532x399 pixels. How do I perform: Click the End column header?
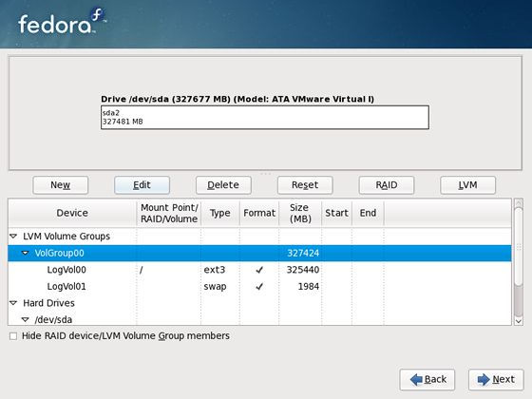(x=369, y=213)
